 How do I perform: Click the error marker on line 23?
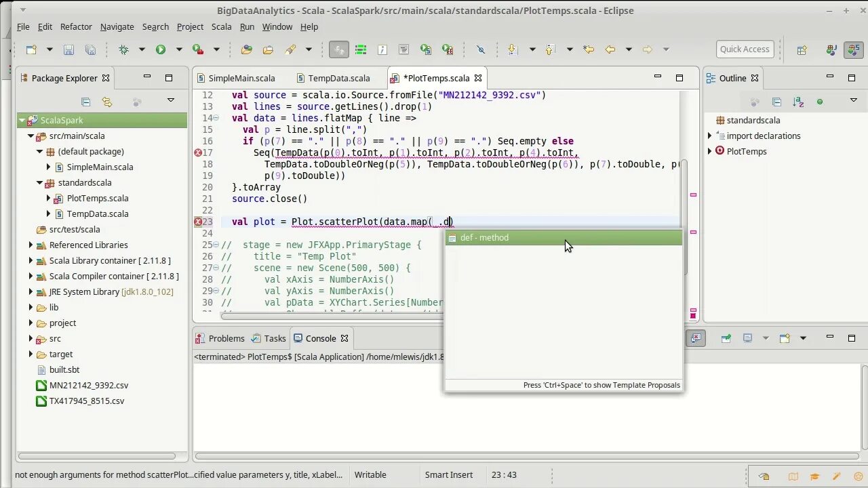coord(198,222)
